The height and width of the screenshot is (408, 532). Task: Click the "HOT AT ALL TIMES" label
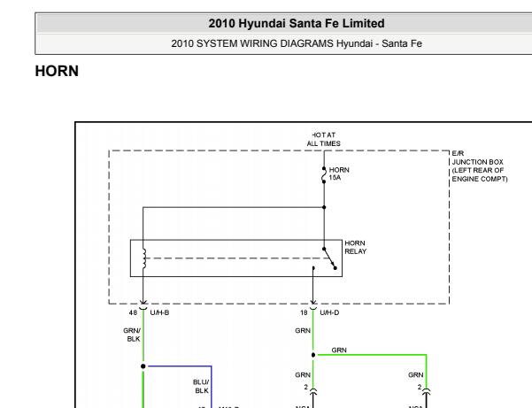(x=323, y=139)
